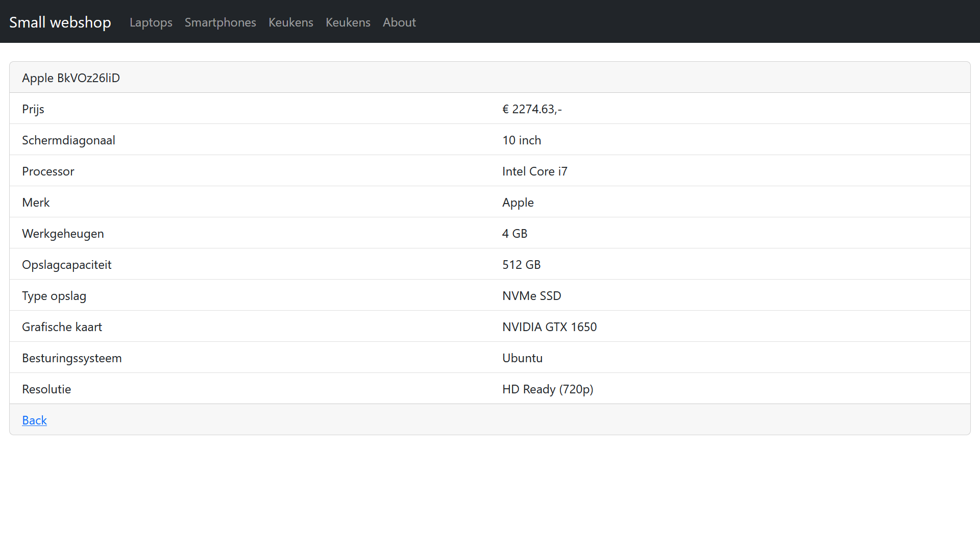Open the Laptops menu item
The height and width of the screenshot is (551, 980).
pyautogui.click(x=151, y=22)
